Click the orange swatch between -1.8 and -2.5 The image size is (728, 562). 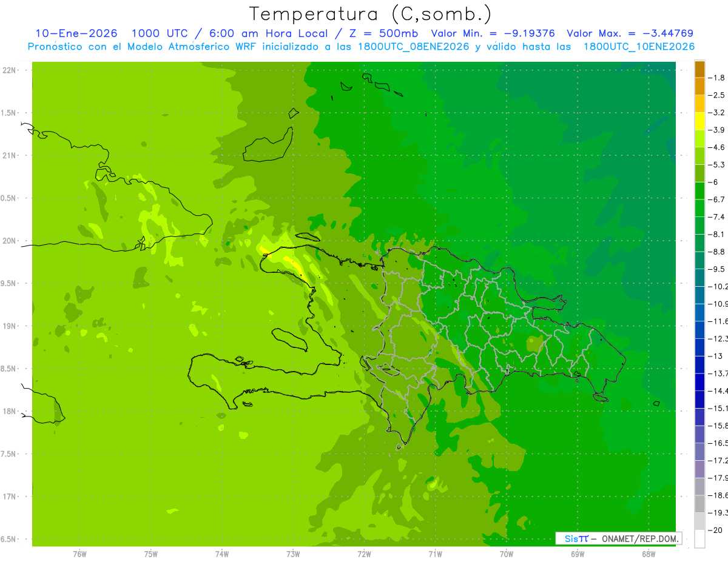click(699, 86)
